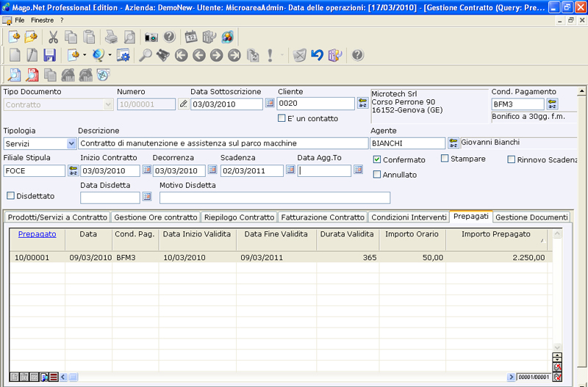Click the exclamation mark icon
The height and width of the screenshot is (387, 588).
(270, 55)
